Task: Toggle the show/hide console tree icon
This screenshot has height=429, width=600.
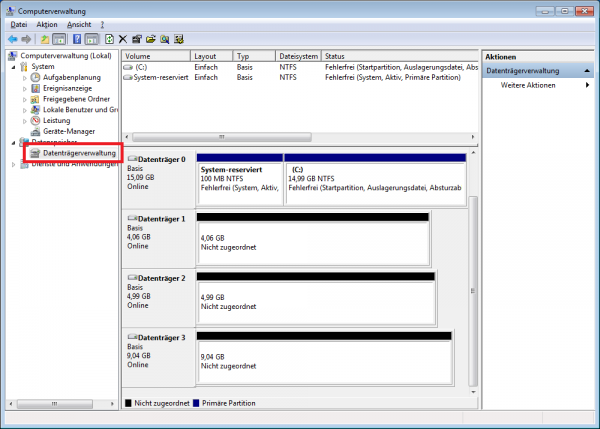Action: pos(59,39)
